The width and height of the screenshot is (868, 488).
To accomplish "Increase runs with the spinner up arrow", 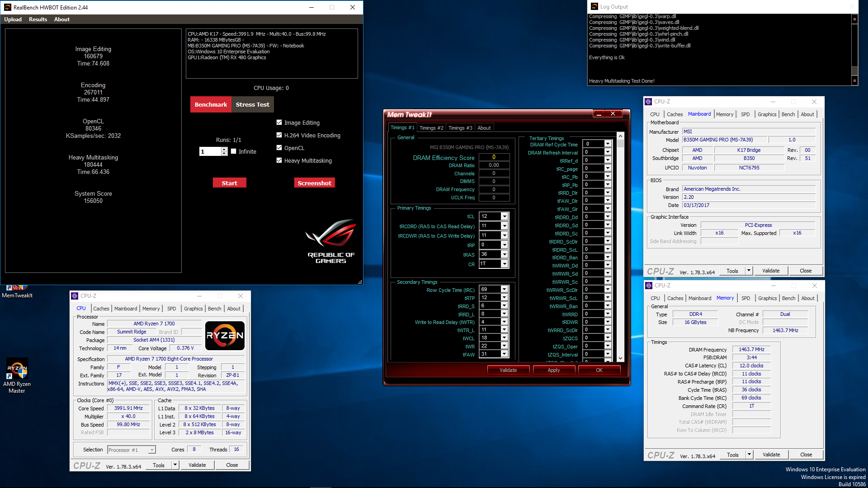I will [x=224, y=149].
